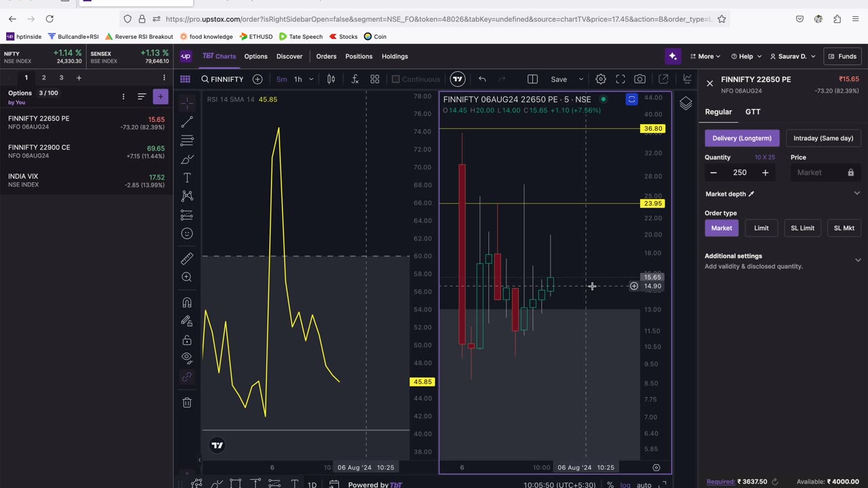Expand the More menu

(x=705, y=56)
